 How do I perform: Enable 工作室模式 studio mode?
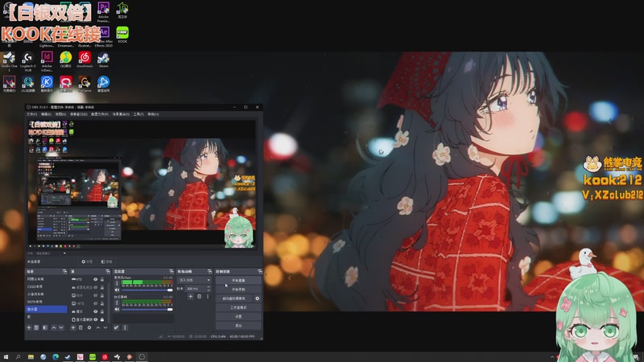pos(238,307)
